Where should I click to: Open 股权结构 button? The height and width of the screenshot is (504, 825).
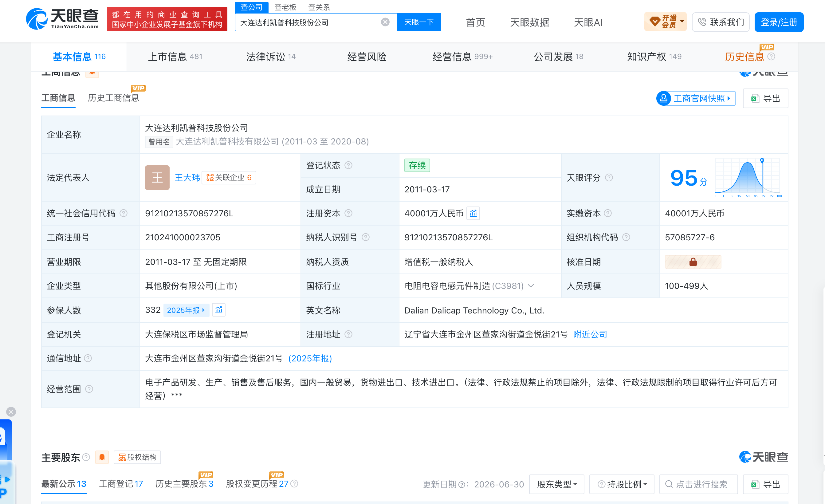(x=137, y=457)
